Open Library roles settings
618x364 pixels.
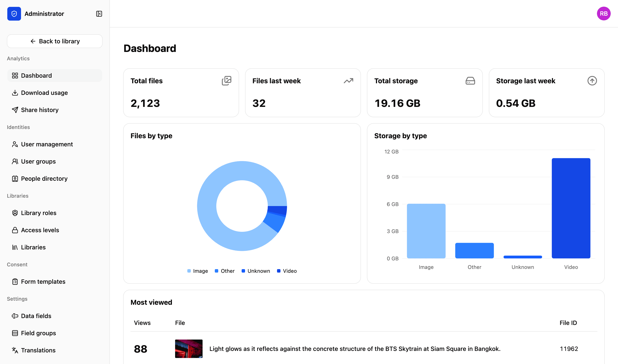click(x=55, y=213)
